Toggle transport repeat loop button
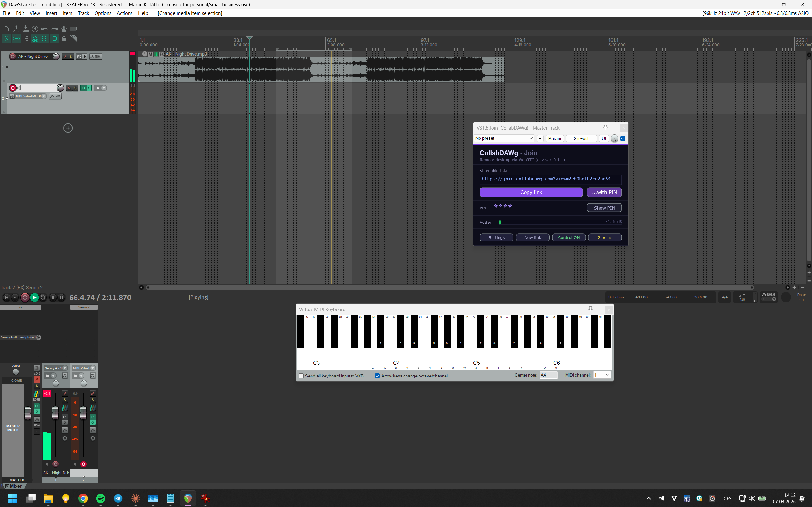 point(43,297)
